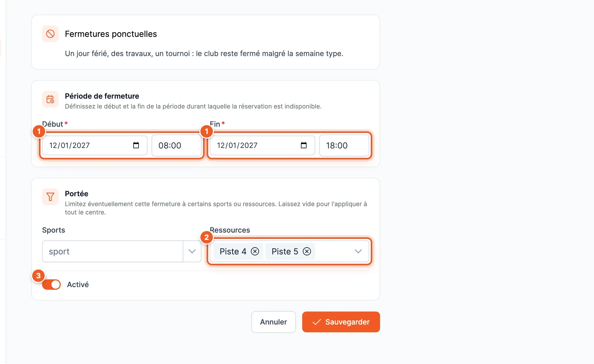Expand the Sports dropdown chevron

pyautogui.click(x=192, y=251)
